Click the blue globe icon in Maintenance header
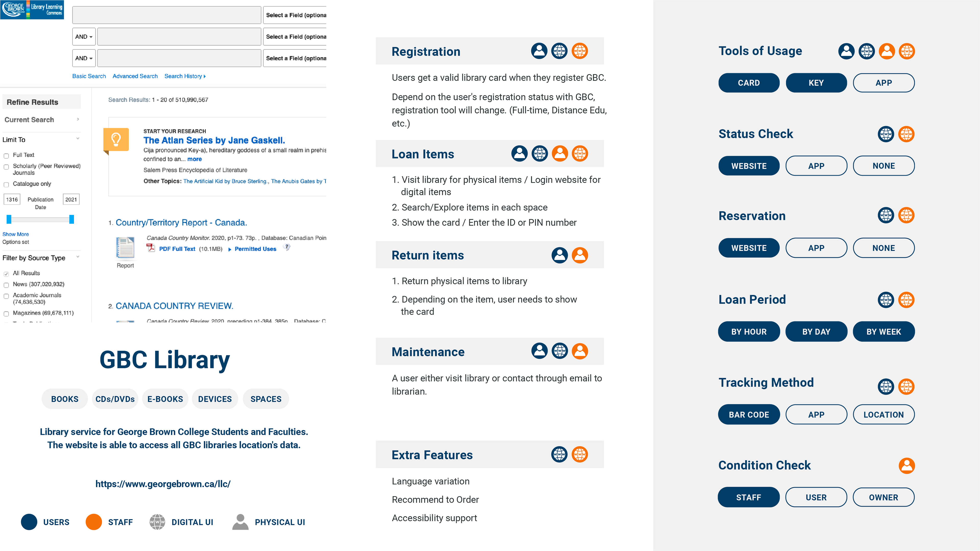 click(x=560, y=351)
